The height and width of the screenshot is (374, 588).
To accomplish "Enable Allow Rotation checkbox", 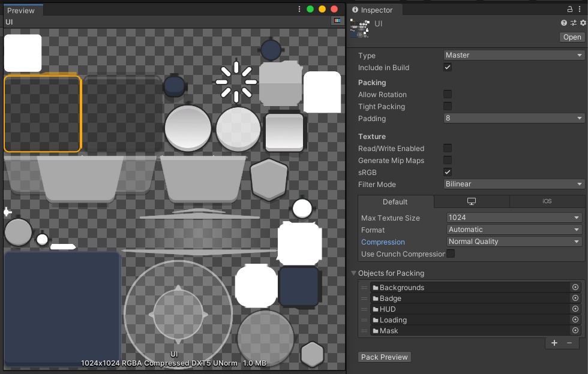I will tap(448, 95).
